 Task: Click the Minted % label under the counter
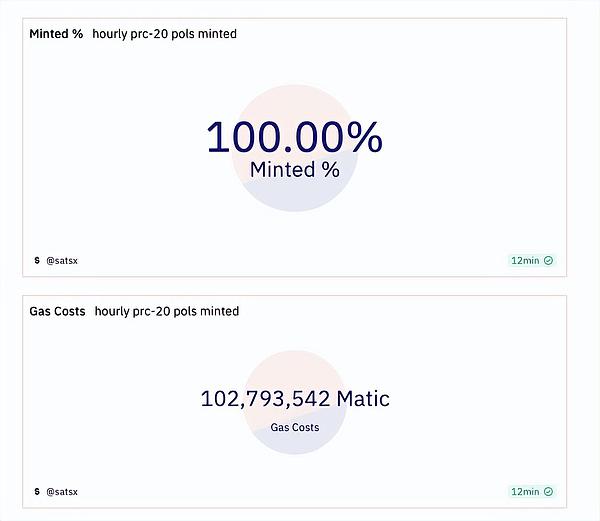point(294,170)
